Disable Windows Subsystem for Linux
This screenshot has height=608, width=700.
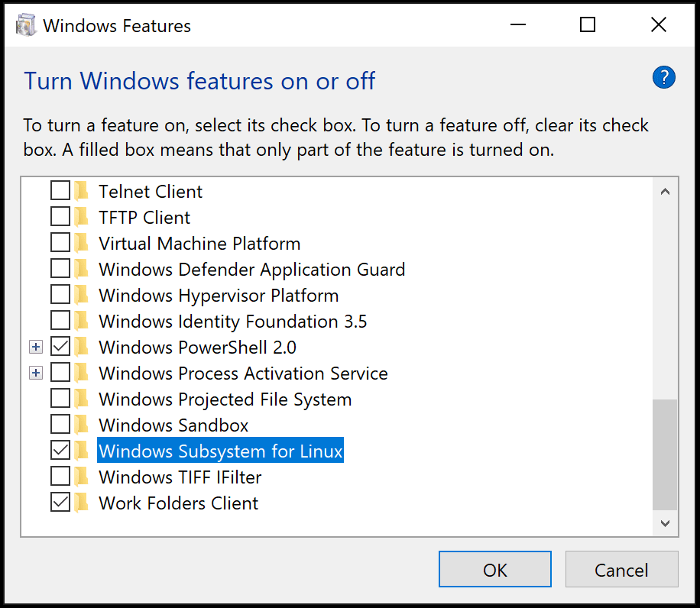(x=60, y=451)
